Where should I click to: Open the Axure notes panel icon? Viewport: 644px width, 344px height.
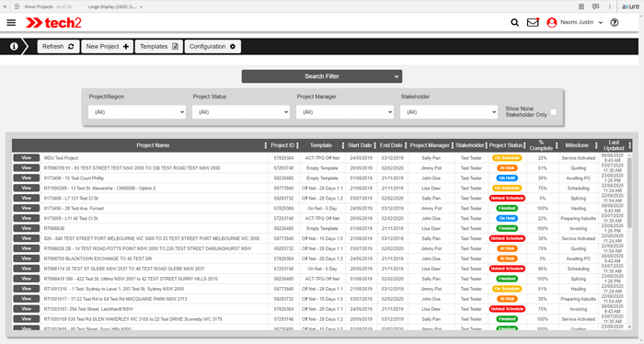581,6
